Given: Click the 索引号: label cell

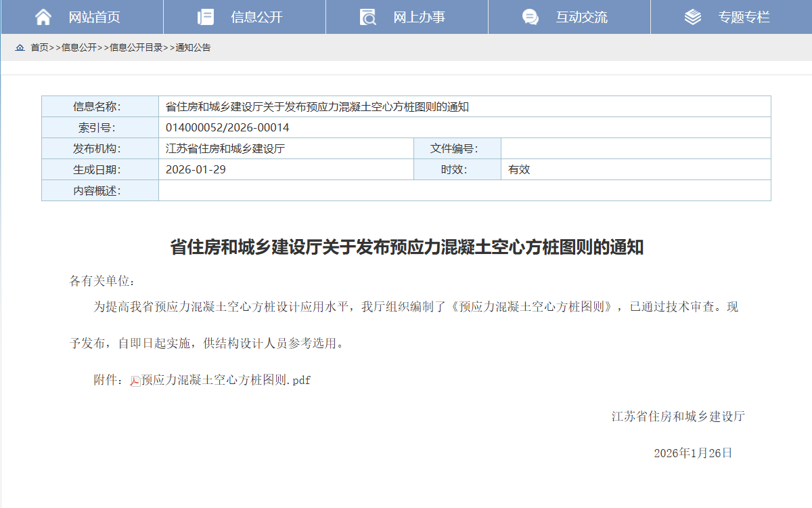Looking at the screenshot, I should (100, 127).
